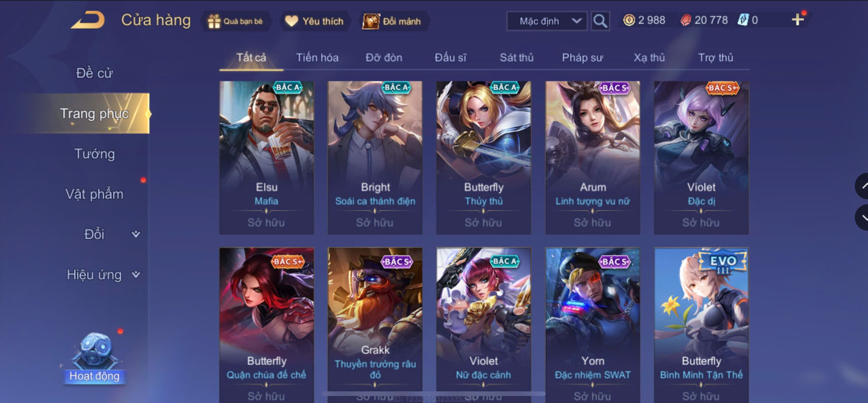Click the magnifying glass search icon
Image resolution: width=868 pixels, height=403 pixels.
600,21
